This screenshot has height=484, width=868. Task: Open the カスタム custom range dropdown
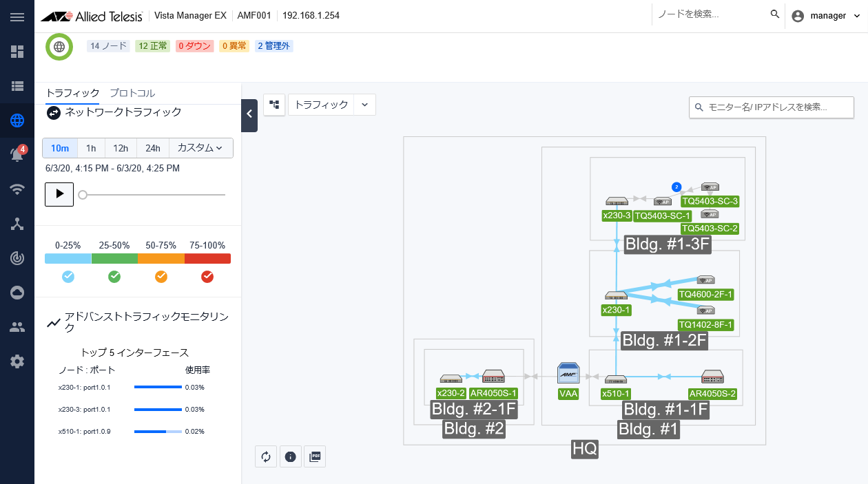point(200,148)
